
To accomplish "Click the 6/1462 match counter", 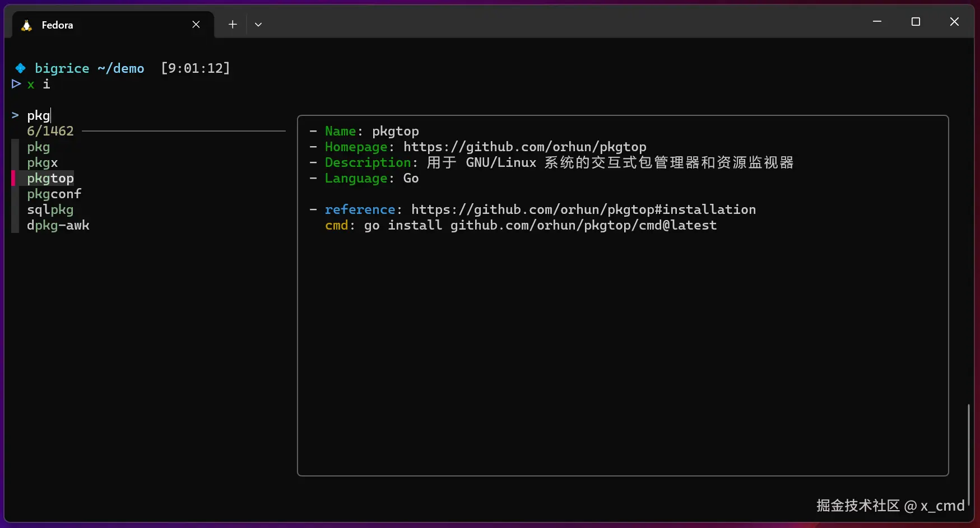I will tap(50, 131).
